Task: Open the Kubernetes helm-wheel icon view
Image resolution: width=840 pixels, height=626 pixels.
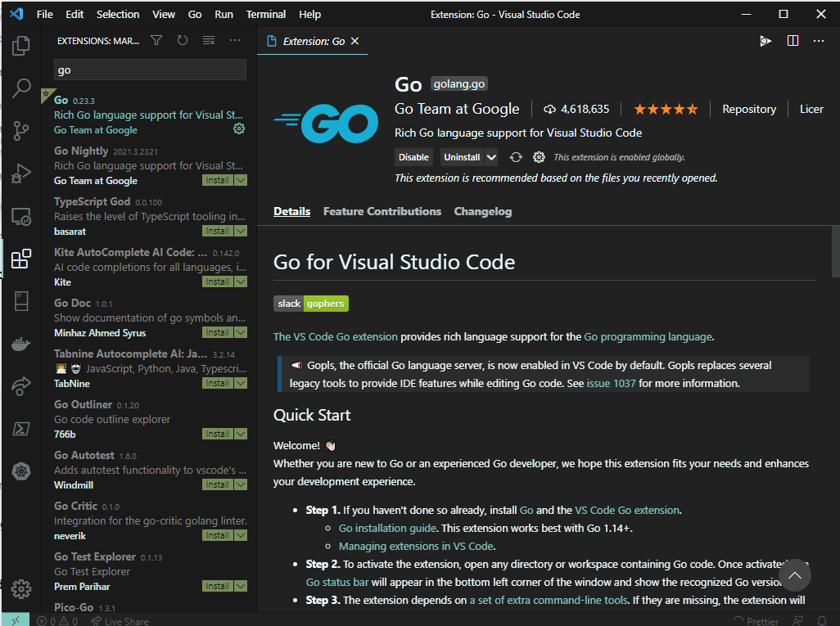Action: pyautogui.click(x=21, y=471)
